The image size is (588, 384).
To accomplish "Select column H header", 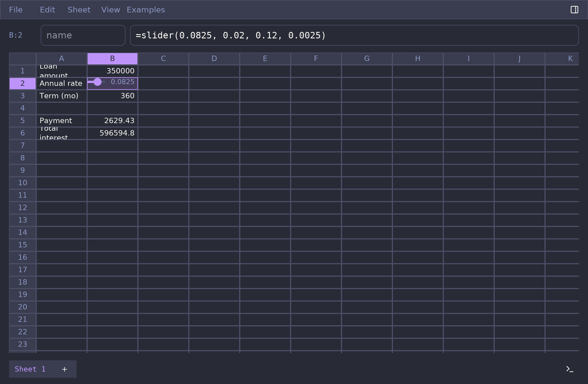I will (x=418, y=59).
